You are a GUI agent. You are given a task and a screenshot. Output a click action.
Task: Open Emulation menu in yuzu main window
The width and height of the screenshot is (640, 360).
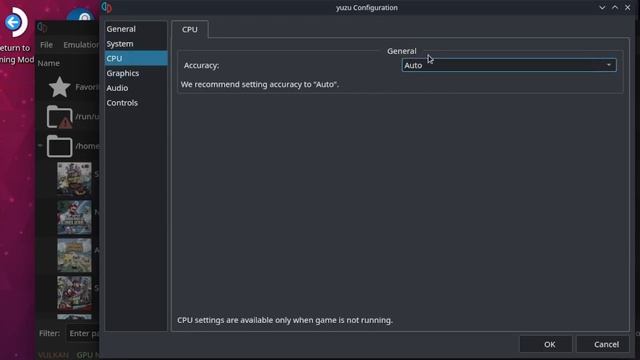point(80,44)
